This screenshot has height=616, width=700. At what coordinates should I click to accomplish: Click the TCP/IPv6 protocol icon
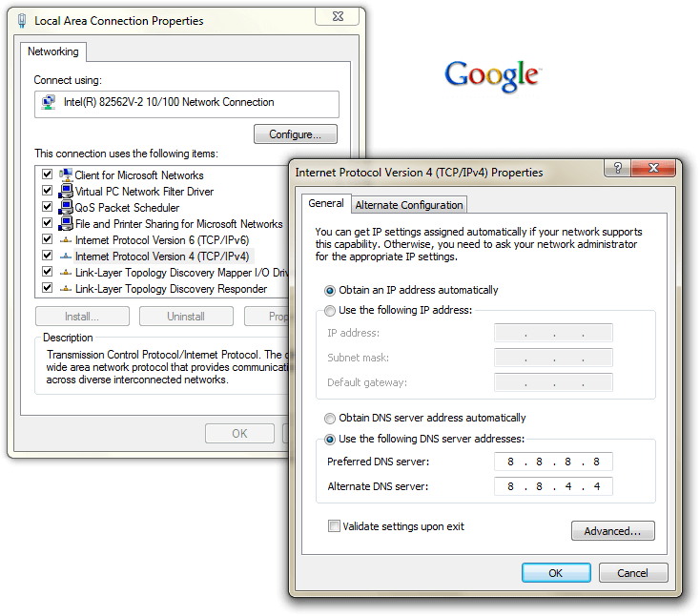[66, 240]
